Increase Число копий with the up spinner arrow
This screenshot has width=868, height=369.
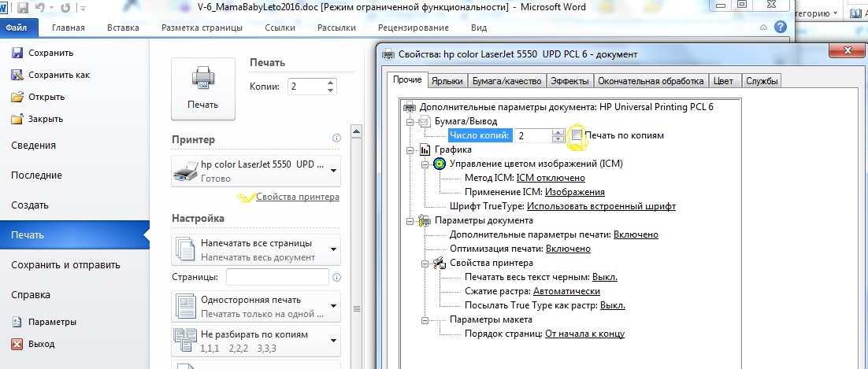[x=558, y=131]
